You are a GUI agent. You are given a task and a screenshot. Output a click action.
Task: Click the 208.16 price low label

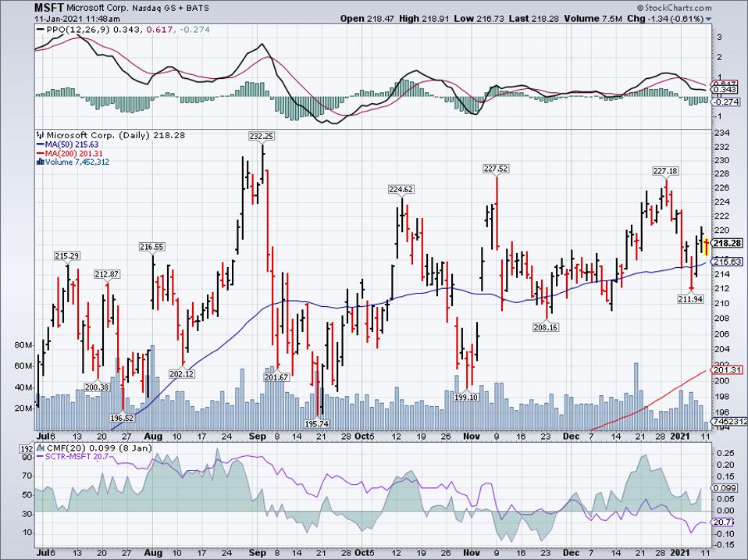pyautogui.click(x=546, y=327)
